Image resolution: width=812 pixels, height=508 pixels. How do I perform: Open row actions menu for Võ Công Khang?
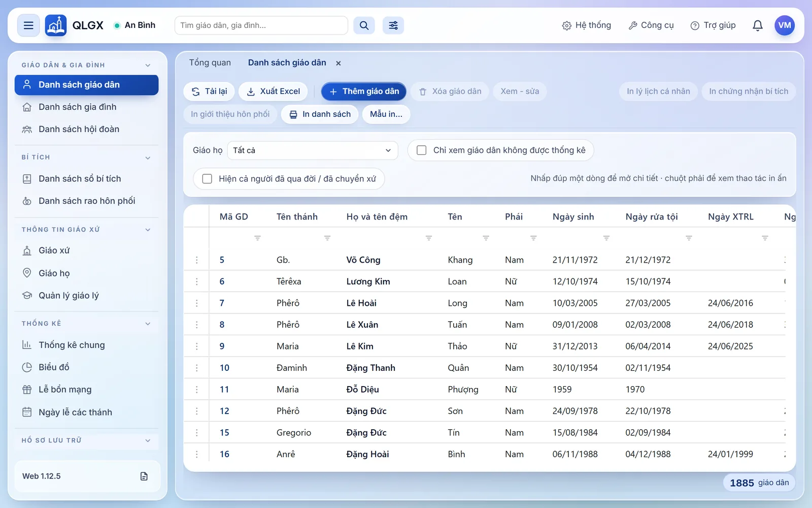click(197, 260)
